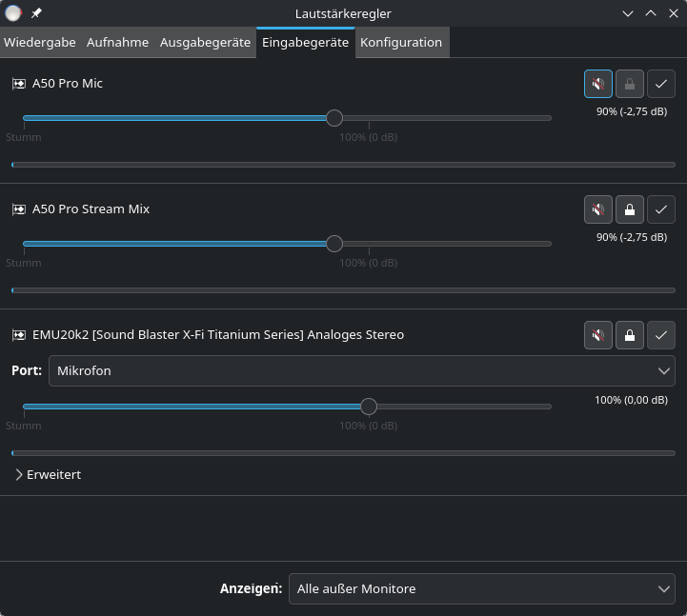Click 100% (0 dB) mark under EMU20k2 slider
The image size is (687, 616).
(369, 426)
